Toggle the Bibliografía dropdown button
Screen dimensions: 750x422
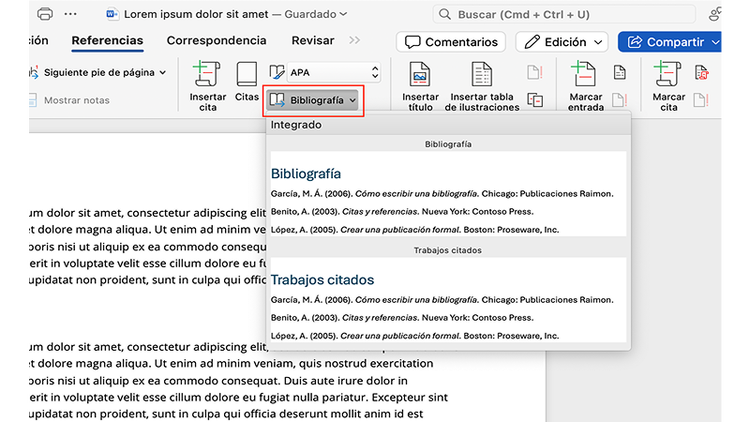[313, 100]
